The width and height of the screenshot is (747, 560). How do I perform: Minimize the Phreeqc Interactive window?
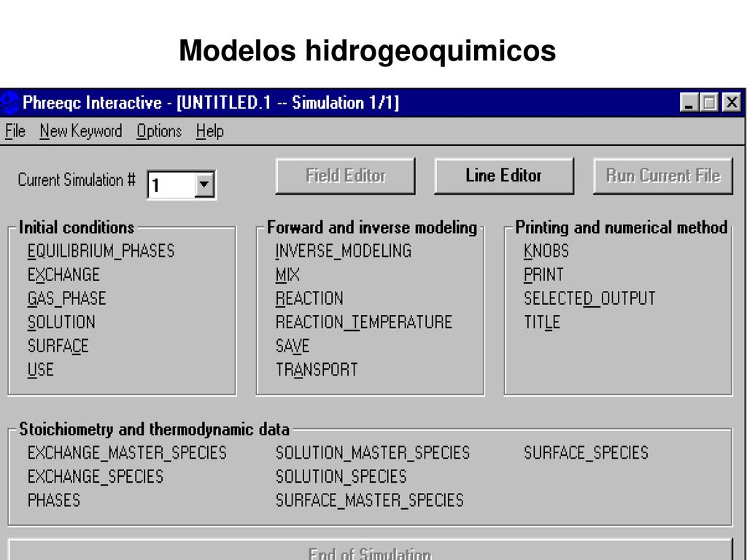click(x=689, y=103)
